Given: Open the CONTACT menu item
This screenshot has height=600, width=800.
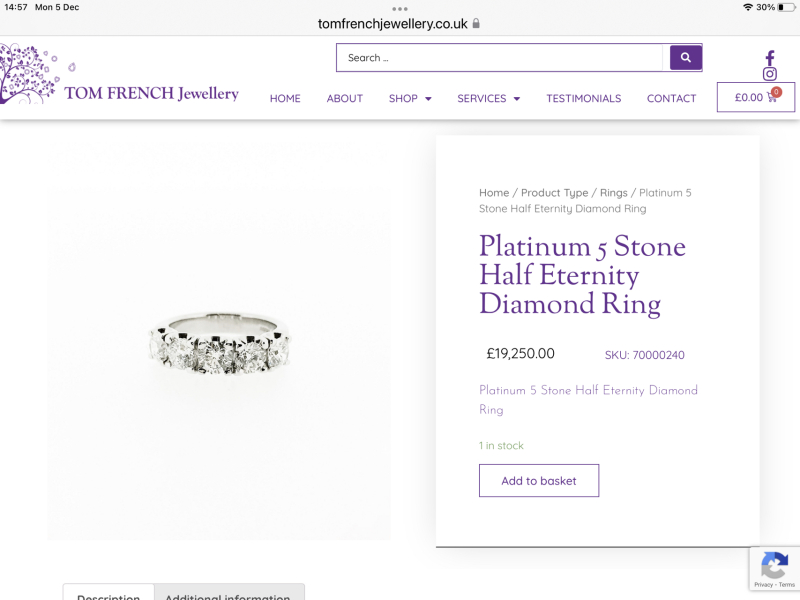Looking at the screenshot, I should (671, 98).
